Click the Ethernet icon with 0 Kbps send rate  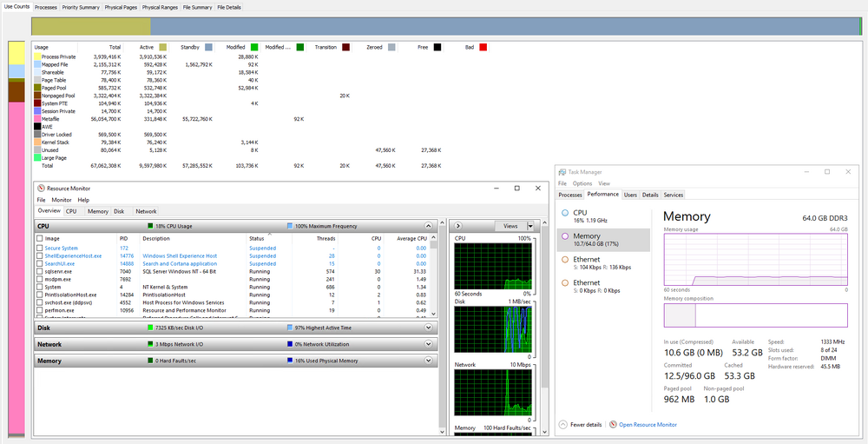(x=565, y=282)
